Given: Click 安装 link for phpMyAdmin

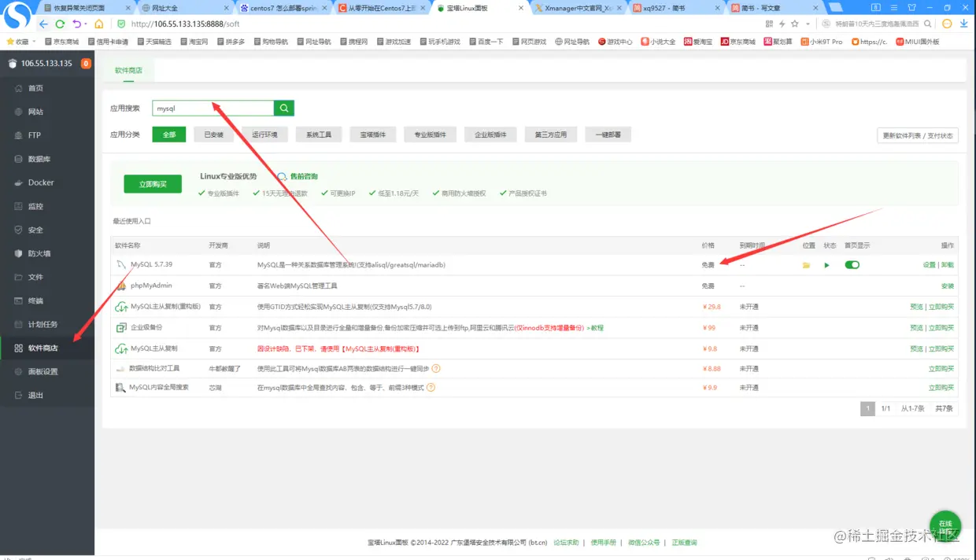Looking at the screenshot, I should point(948,286).
